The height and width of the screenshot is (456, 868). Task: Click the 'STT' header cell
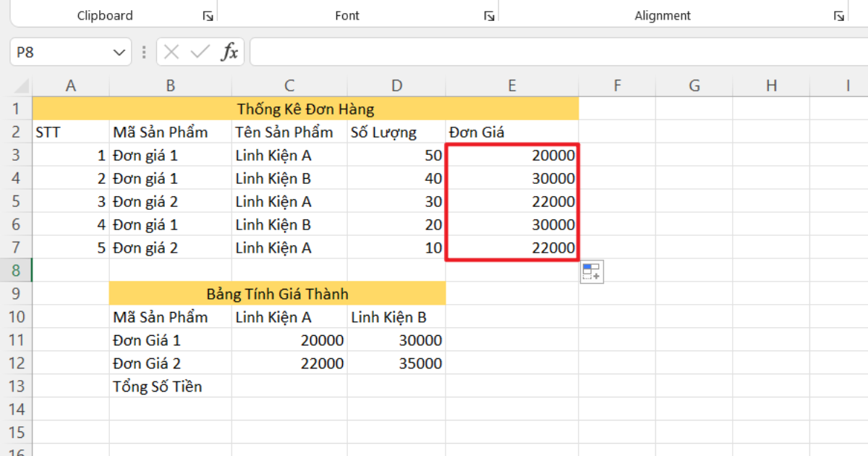pos(71,132)
